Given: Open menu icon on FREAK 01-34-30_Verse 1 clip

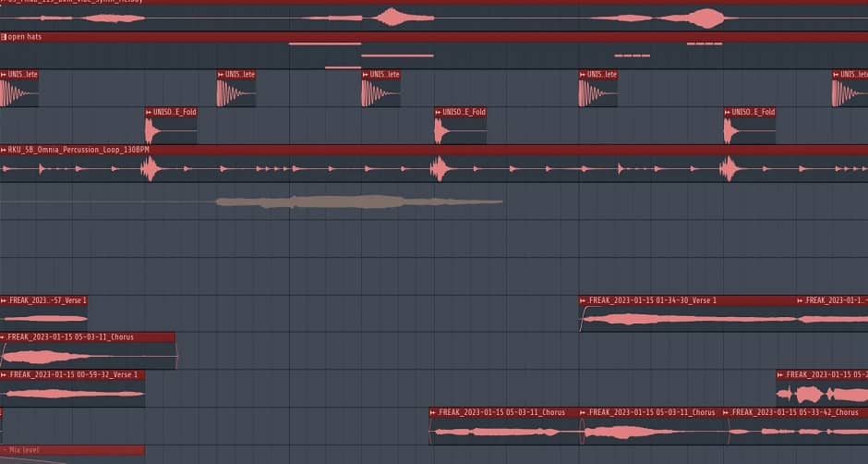Looking at the screenshot, I should tap(585, 300).
